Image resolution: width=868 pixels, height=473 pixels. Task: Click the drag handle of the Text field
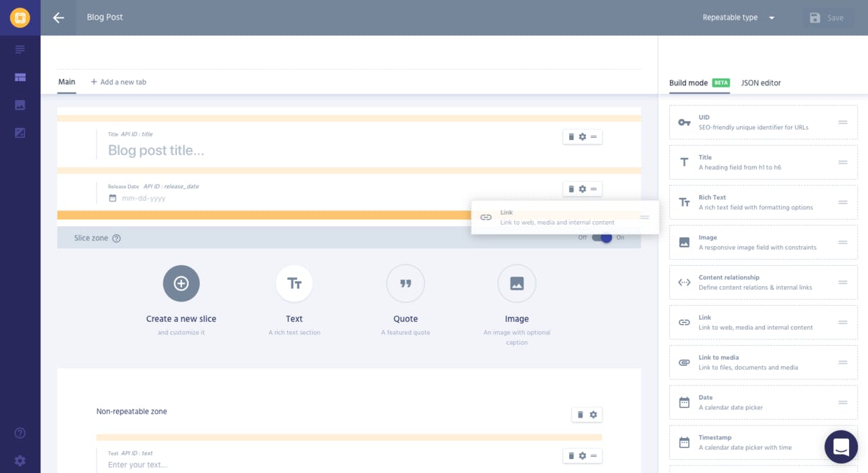pyautogui.click(x=594, y=456)
